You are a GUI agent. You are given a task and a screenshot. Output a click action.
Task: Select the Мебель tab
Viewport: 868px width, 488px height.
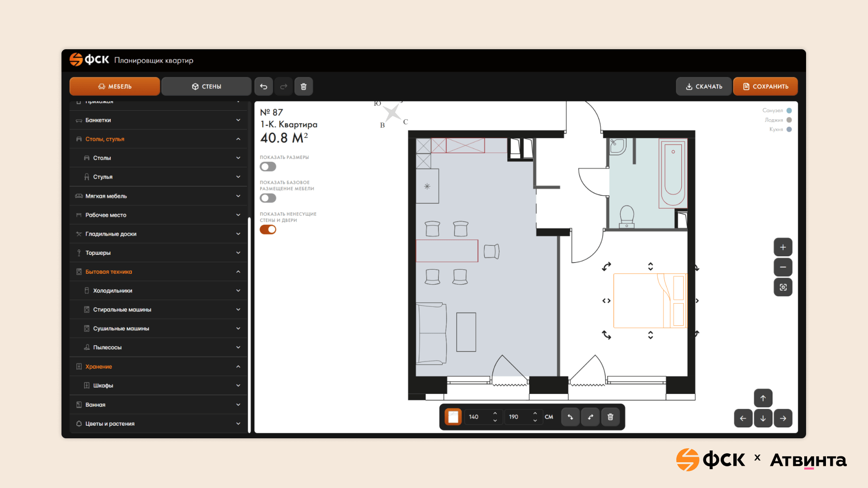pos(115,86)
